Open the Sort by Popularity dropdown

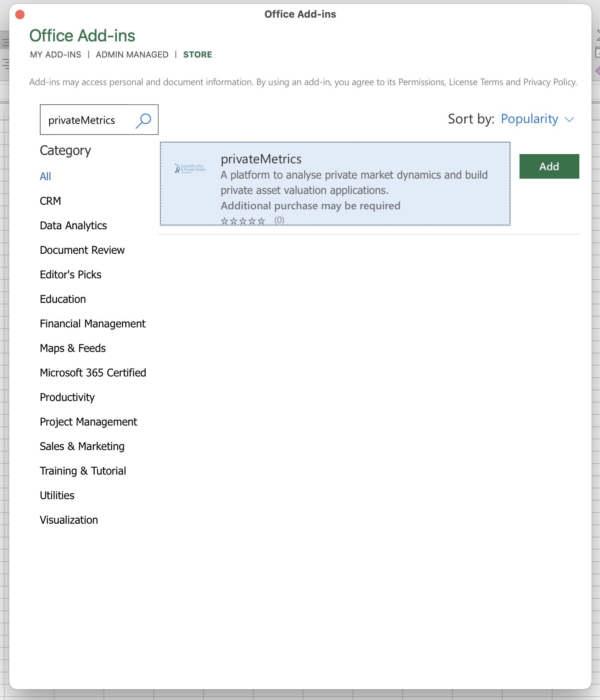point(529,119)
